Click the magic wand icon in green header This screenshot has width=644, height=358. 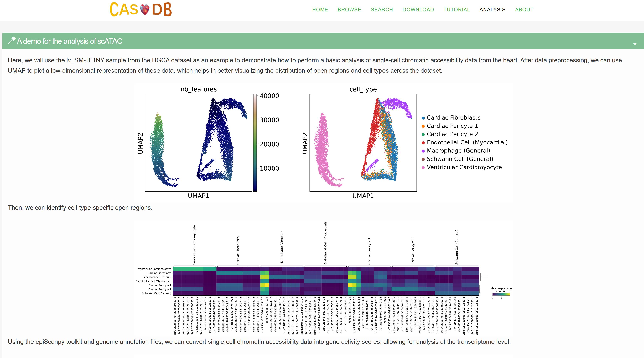click(12, 41)
